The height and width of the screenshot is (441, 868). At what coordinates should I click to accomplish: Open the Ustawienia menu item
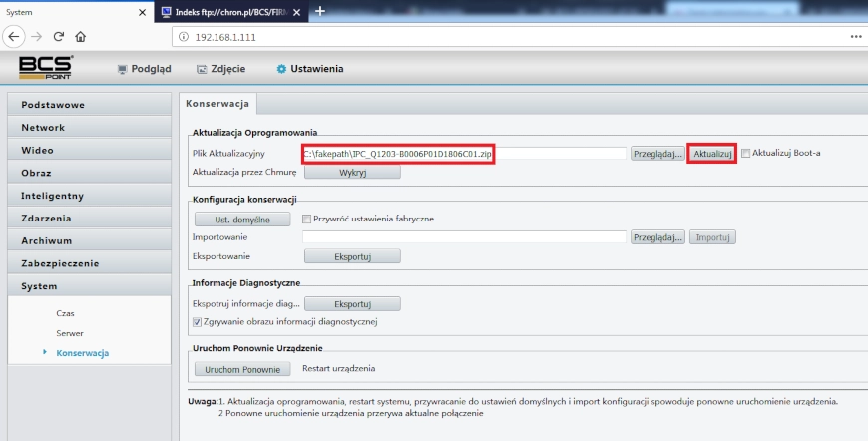coord(310,69)
